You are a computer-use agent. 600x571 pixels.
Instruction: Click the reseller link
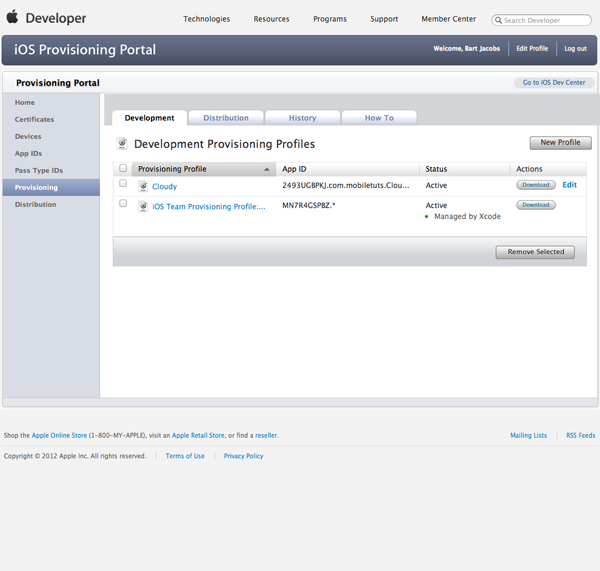[x=266, y=435]
